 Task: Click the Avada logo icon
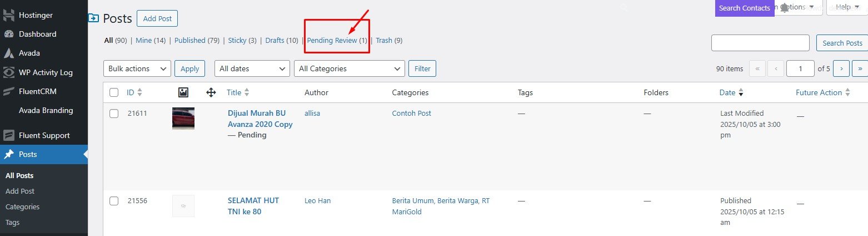click(x=8, y=53)
